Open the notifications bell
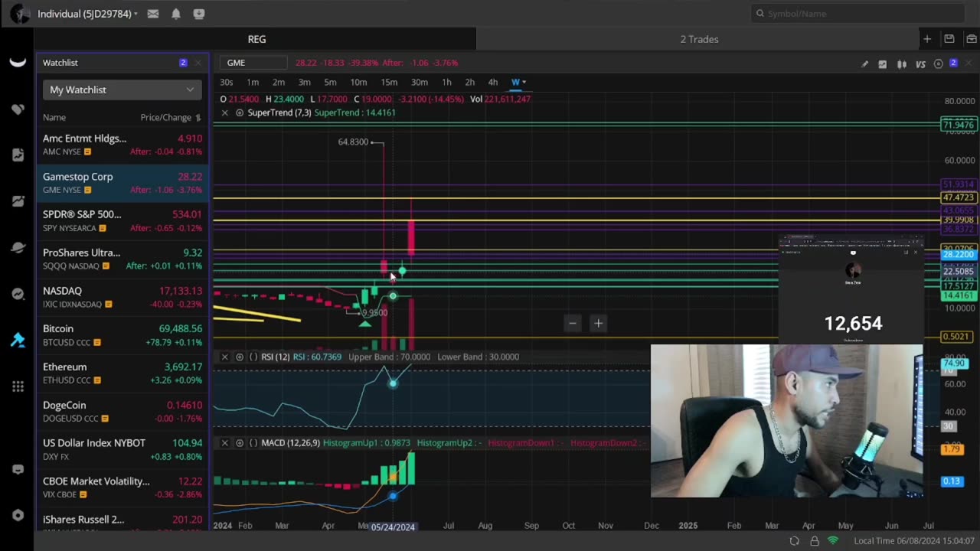Image resolution: width=980 pixels, height=551 pixels. coord(176,14)
